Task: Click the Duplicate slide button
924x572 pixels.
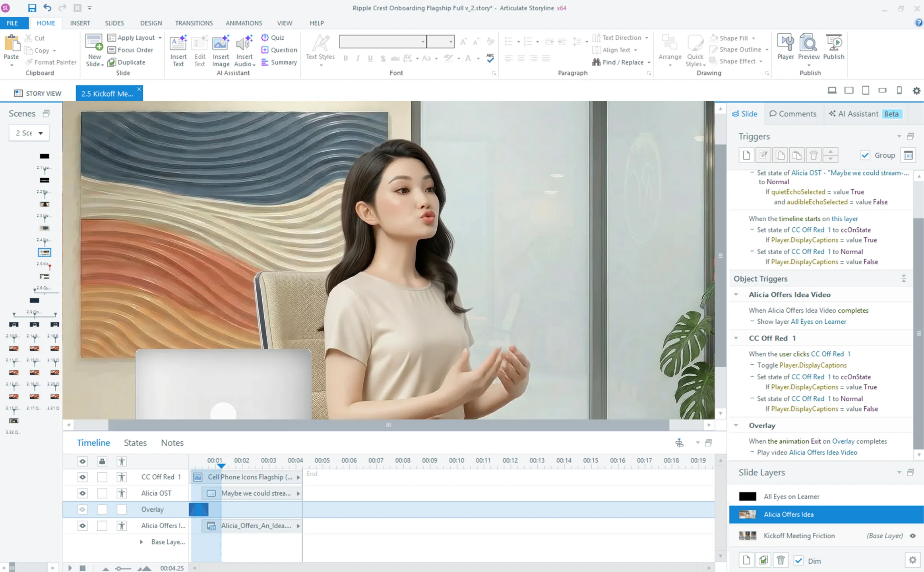Action: point(126,62)
